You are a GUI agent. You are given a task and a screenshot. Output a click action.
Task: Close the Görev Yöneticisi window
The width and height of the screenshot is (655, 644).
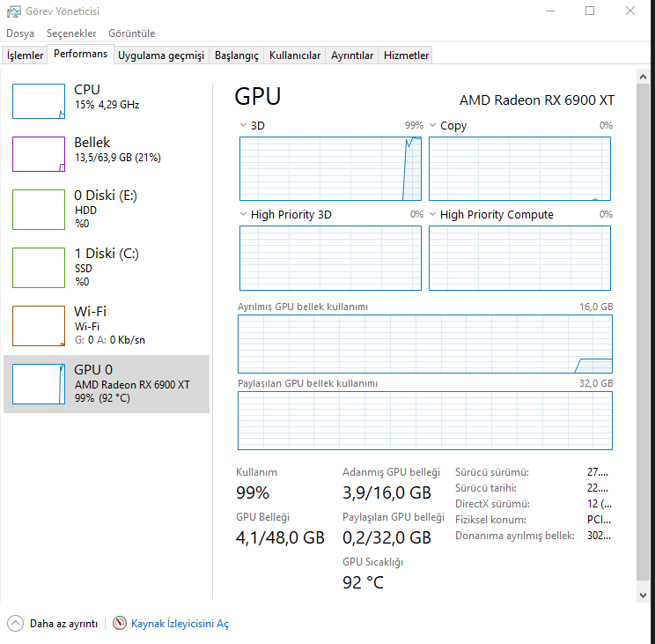click(630, 11)
